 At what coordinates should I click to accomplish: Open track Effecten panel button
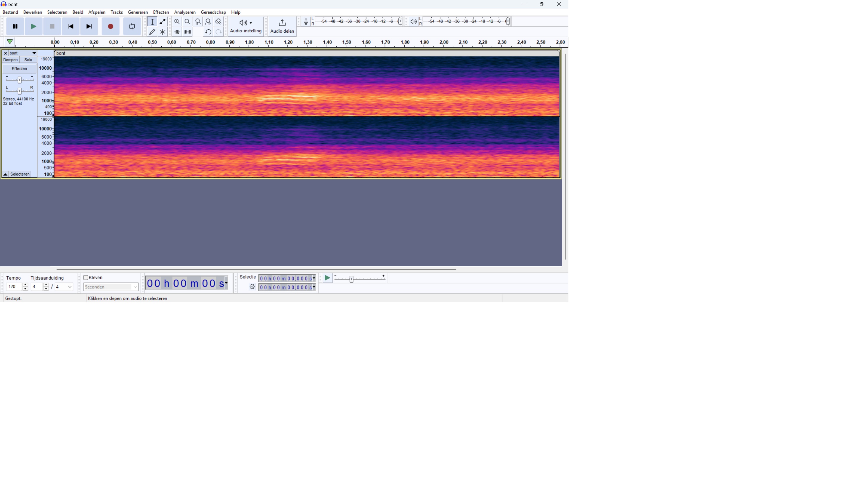pyautogui.click(x=19, y=69)
